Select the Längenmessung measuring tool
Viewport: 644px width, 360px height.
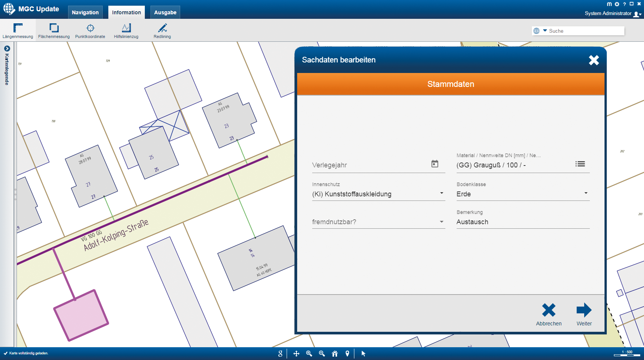point(18,30)
